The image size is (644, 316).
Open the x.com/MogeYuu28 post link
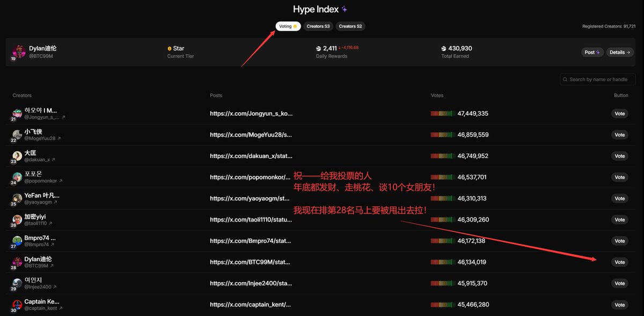click(x=251, y=135)
